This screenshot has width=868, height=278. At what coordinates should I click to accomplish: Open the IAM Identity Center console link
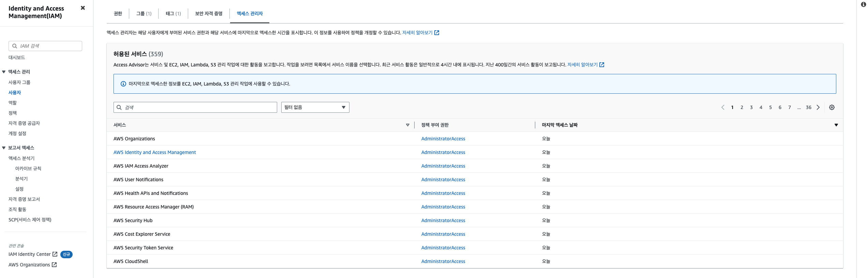(x=29, y=254)
